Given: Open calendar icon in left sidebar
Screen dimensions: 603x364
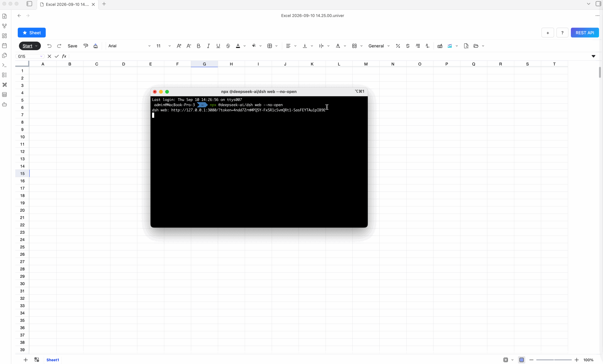Looking at the screenshot, I should point(5,46).
